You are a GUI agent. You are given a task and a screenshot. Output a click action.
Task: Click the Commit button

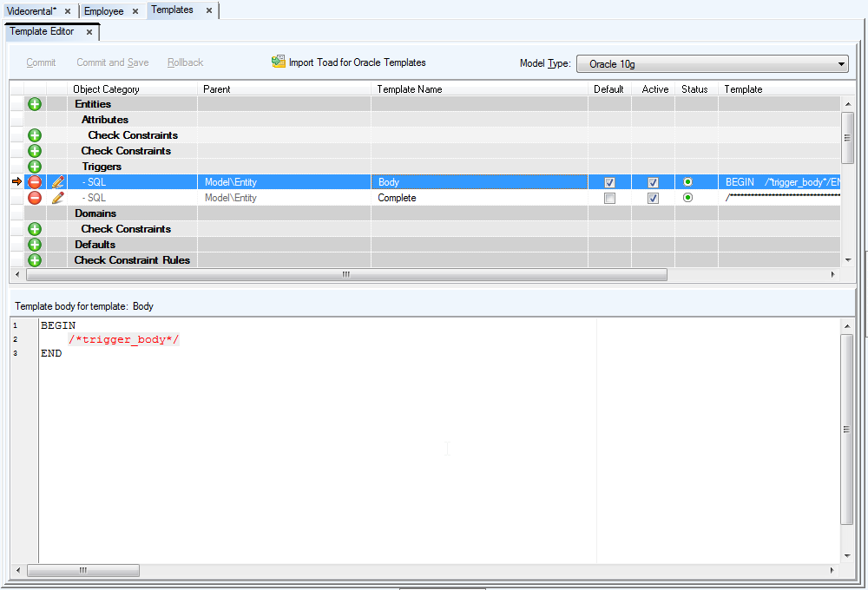point(41,62)
